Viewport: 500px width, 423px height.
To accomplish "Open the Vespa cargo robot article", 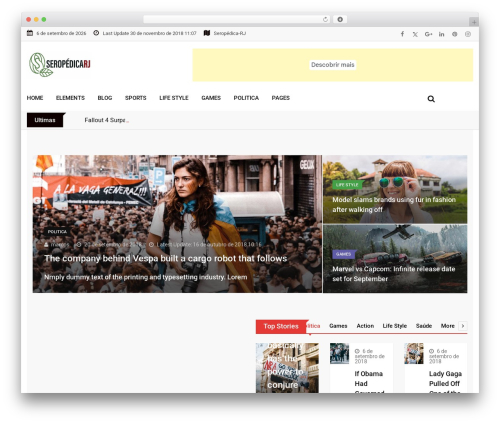I will point(166,258).
